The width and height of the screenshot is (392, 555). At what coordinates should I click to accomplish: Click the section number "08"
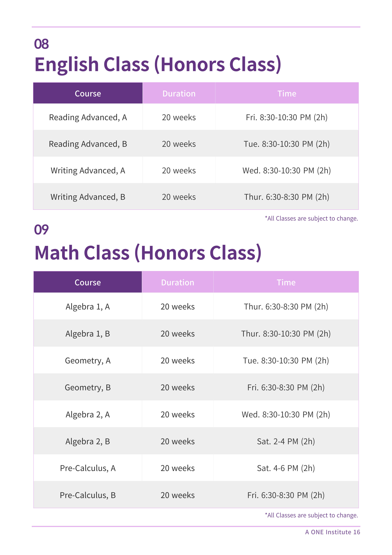[41, 44]
